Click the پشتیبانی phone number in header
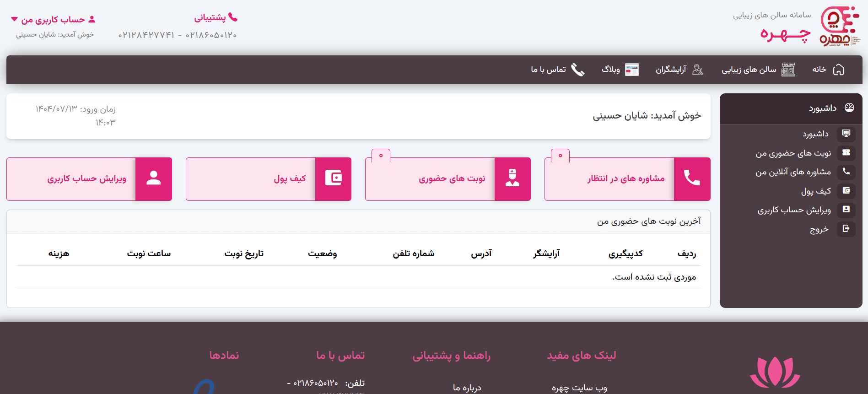Screen dimensions: 868x394 tap(177, 35)
